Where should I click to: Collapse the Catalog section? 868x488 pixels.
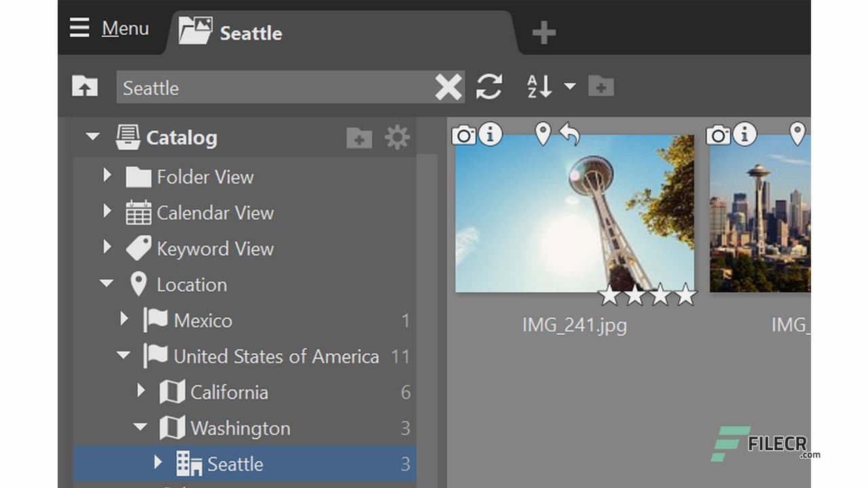coord(93,138)
